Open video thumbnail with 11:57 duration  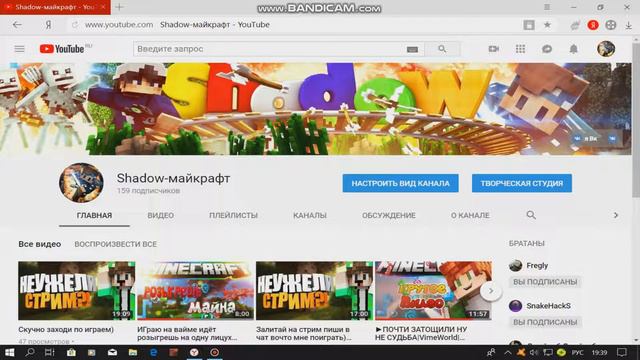433,291
